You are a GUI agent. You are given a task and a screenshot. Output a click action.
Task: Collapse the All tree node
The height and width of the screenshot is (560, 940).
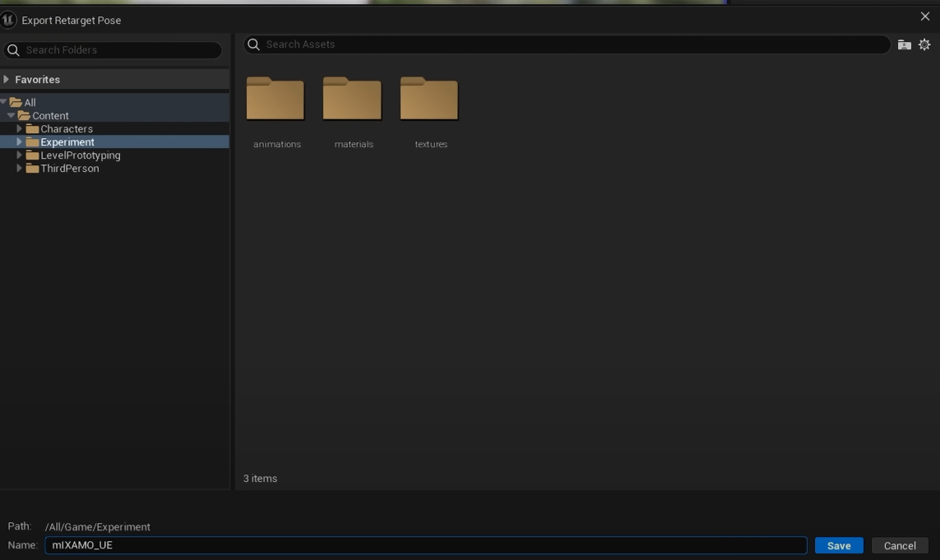(x=3, y=102)
